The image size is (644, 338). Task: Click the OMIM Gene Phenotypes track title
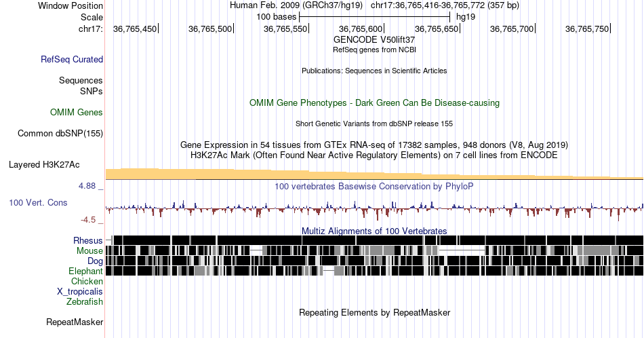point(374,102)
